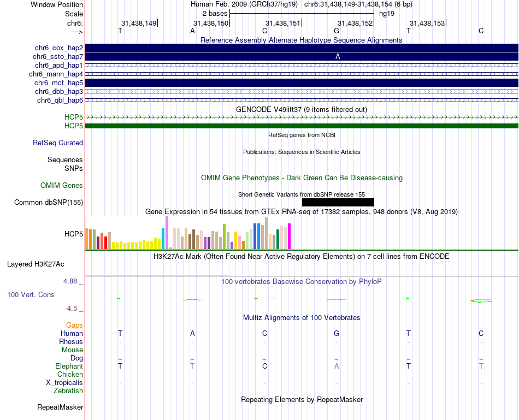Click the tall violet bar in the GTEx chart
This screenshot has height=420, width=519.
[x=167, y=232]
